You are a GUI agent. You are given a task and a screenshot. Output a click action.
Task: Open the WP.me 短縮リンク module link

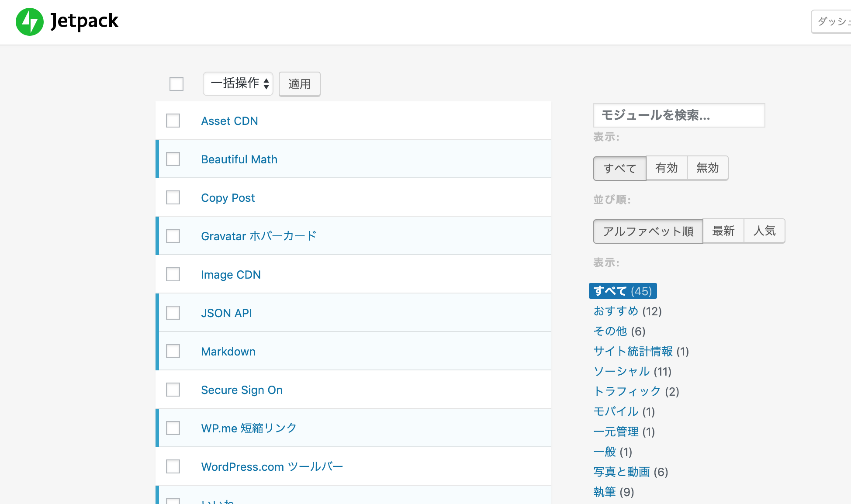pos(249,428)
